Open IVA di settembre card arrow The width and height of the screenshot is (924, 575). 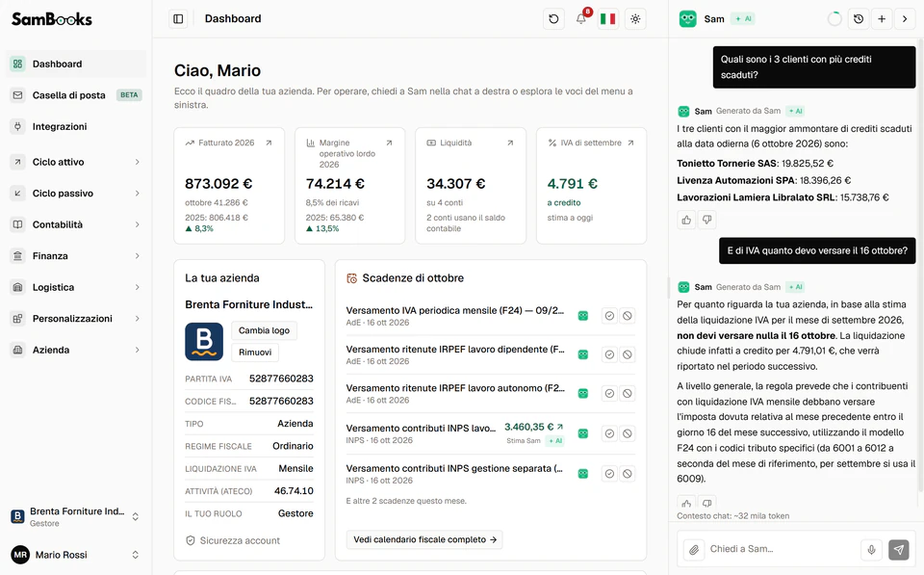(x=630, y=143)
